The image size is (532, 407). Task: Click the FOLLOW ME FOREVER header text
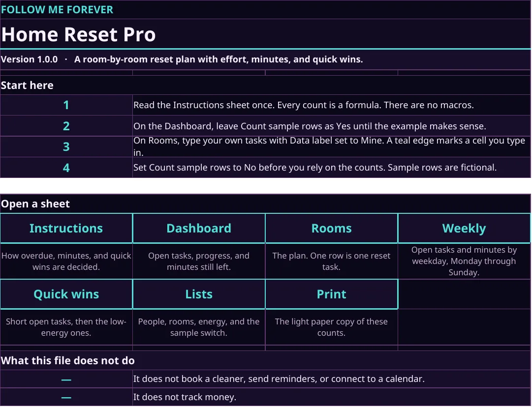[57, 9]
